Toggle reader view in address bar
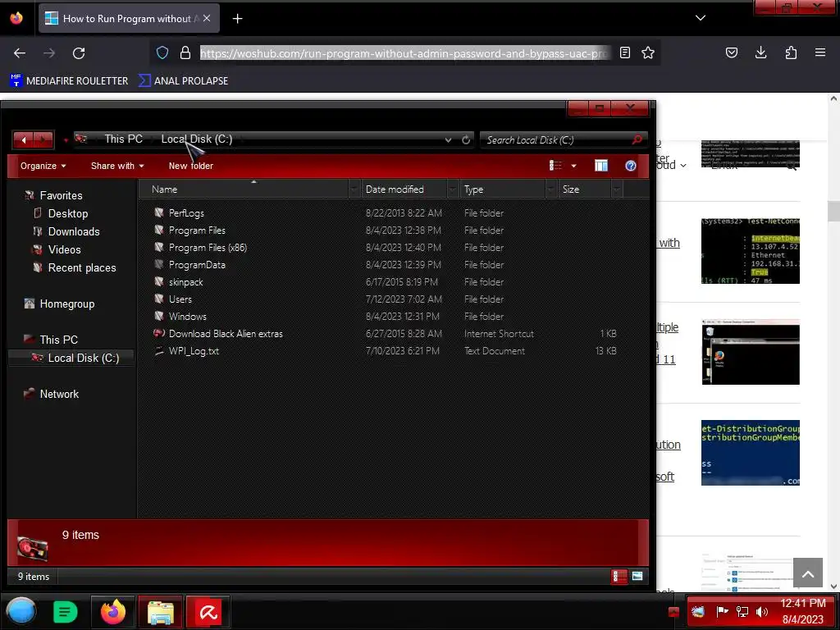This screenshot has width=840, height=630. [624, 52]
